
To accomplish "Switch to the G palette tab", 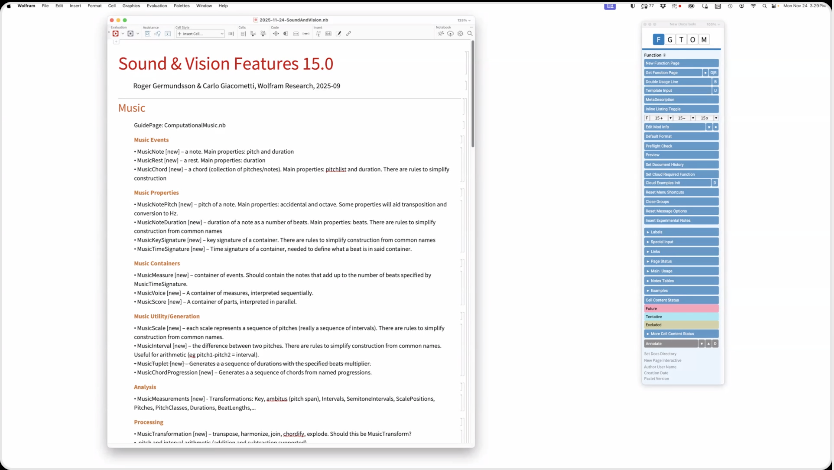I will click(669, 40).
